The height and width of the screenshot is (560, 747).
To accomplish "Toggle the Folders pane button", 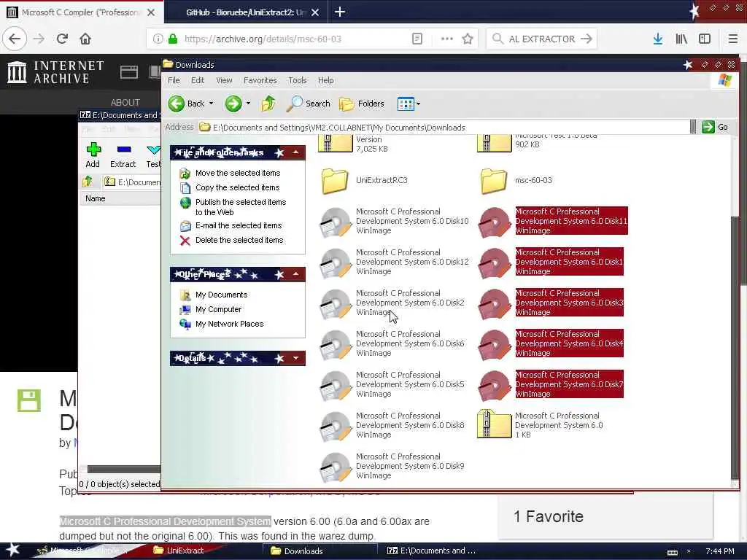I will pyautogui.click(x=362, y=104).
